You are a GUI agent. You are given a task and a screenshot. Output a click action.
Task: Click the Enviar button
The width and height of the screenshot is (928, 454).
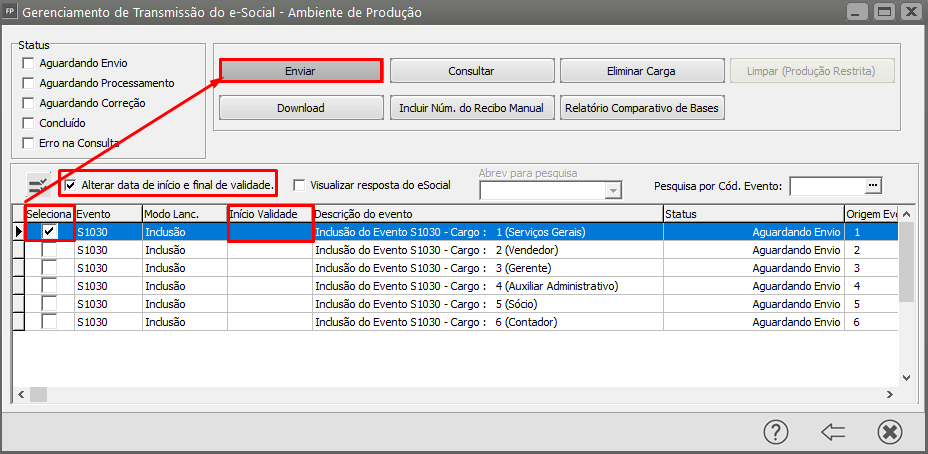coord(301,71)
